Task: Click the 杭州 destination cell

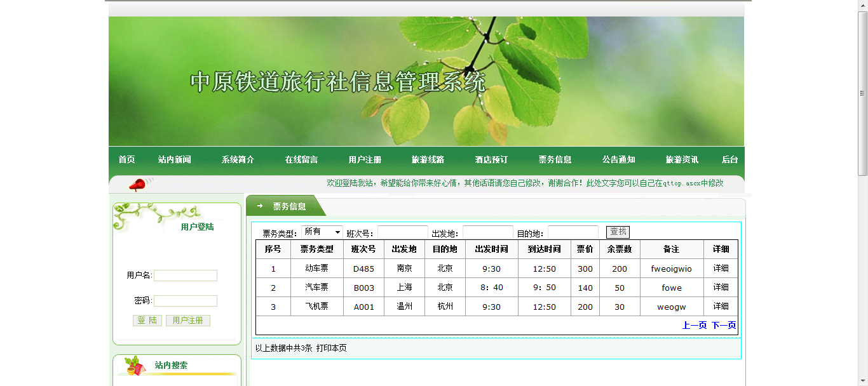Action: [445, 307]
